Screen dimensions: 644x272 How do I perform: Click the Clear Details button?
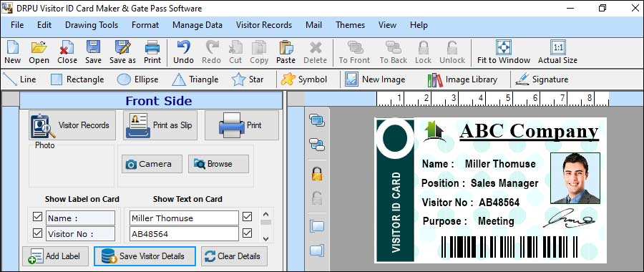click(x=234, y=256)
